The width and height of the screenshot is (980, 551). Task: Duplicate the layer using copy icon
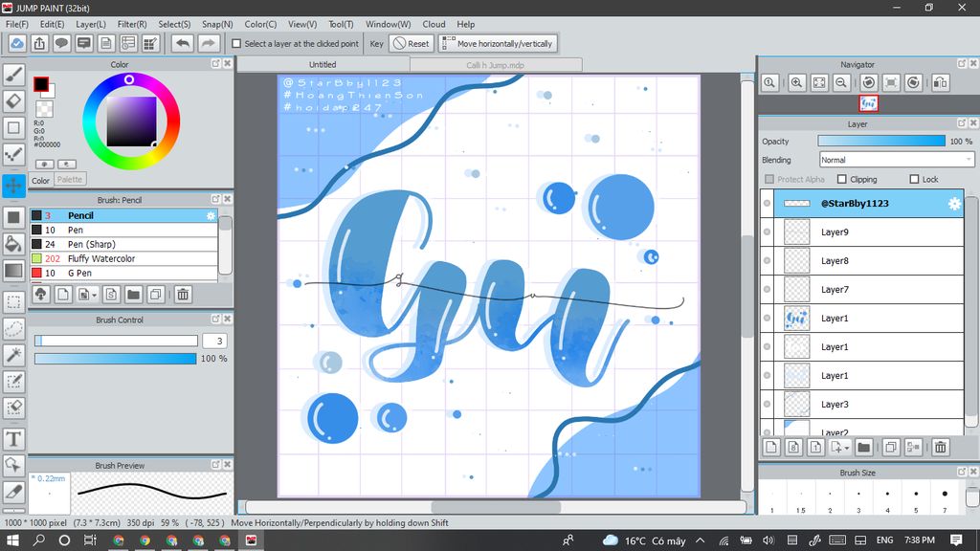point(891,447)
